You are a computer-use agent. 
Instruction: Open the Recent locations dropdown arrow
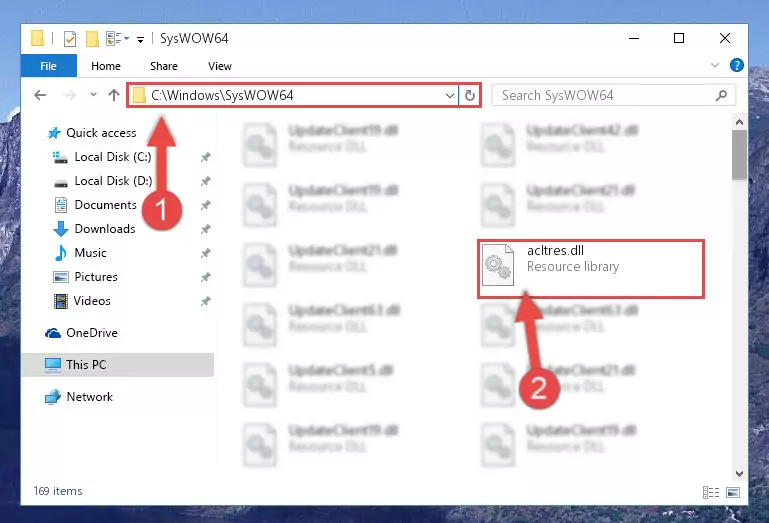tap(93, 95)
